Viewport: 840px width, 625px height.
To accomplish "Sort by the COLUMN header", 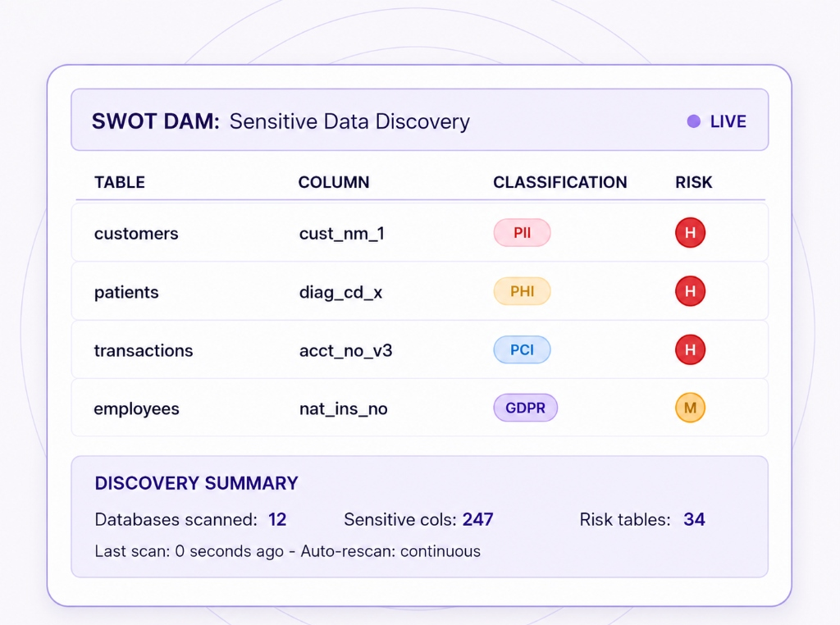I will tap(334, 182).
